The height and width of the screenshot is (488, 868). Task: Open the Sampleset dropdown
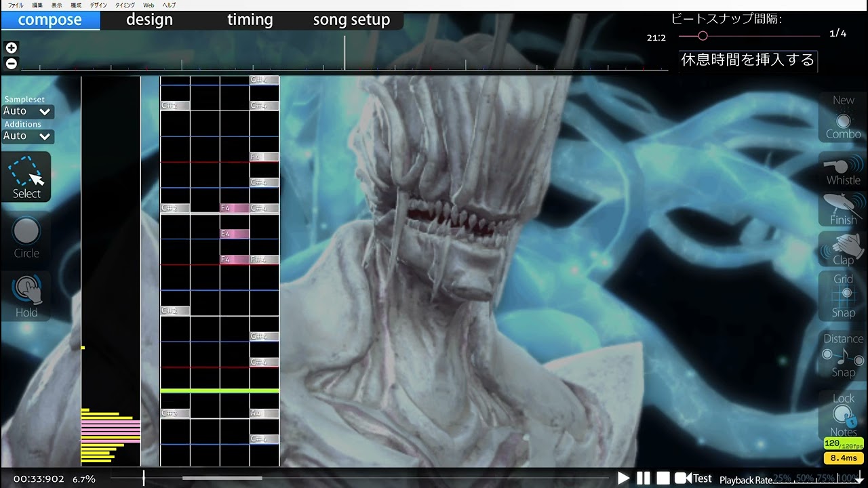coord(27,111)
